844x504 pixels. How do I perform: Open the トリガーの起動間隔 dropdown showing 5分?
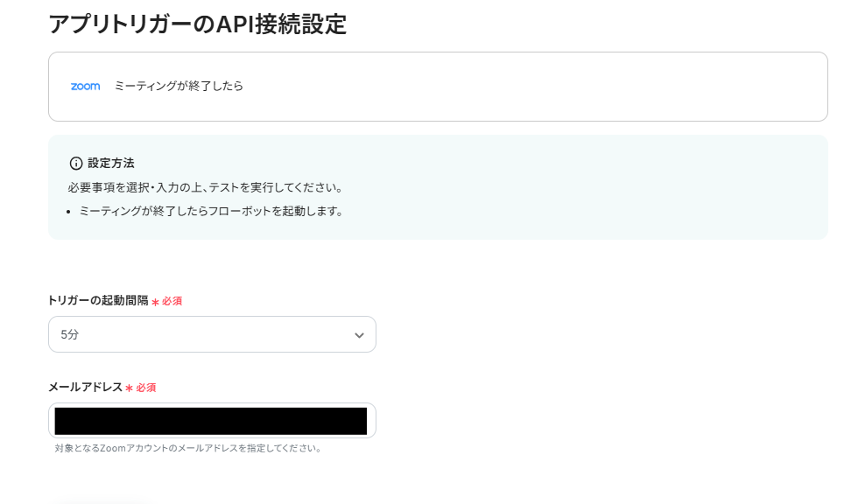[x=212, y=334]
